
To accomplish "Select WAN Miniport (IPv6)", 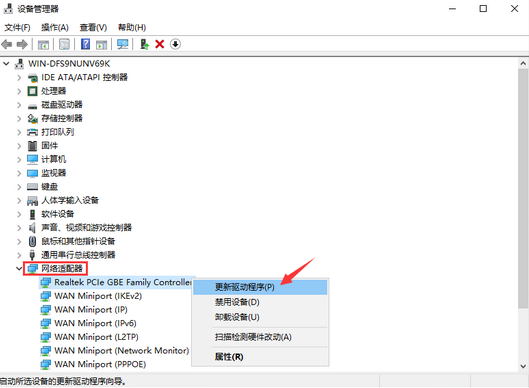I will (x=95, y=323).
